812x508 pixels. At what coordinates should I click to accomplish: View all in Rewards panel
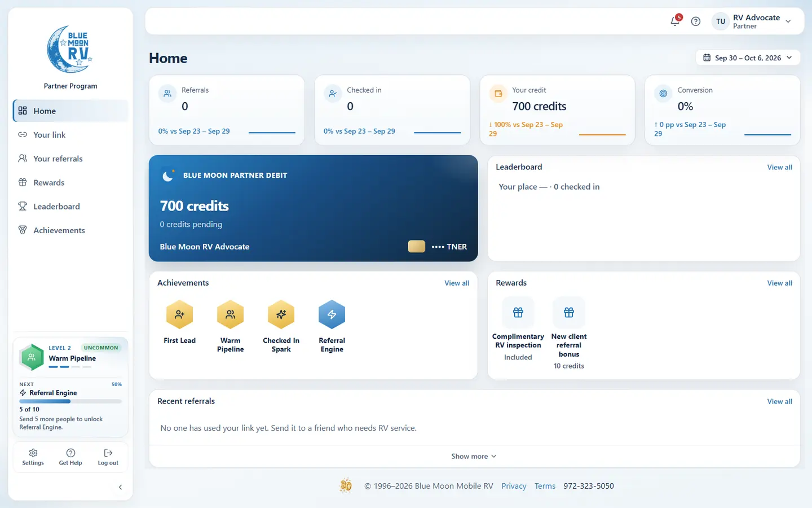pos(779,283)
